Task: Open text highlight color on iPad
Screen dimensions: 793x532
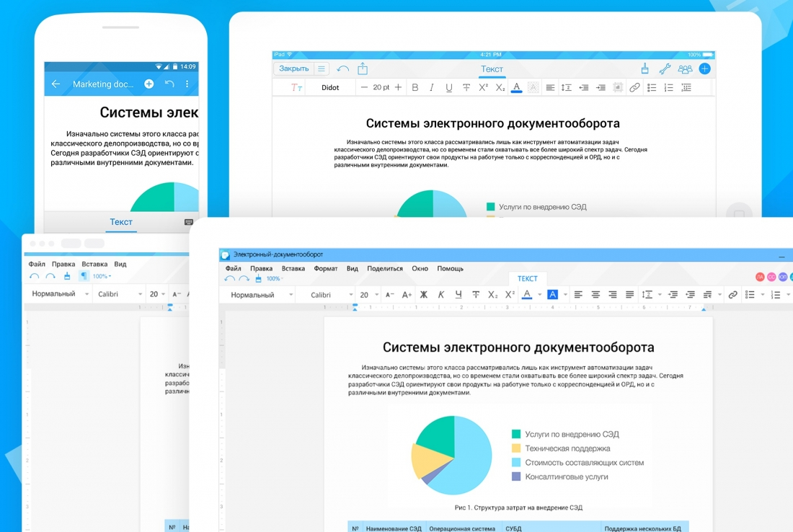Action: 533,87
